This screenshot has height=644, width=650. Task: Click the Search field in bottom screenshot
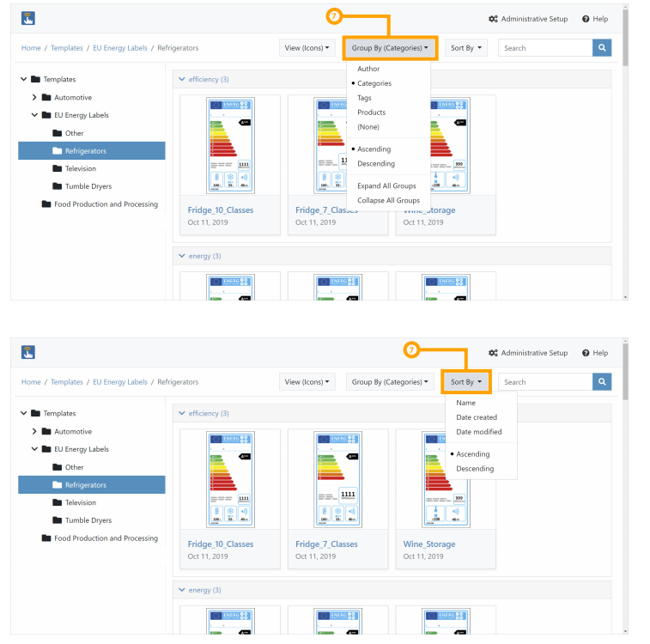(x=545, y=381)
